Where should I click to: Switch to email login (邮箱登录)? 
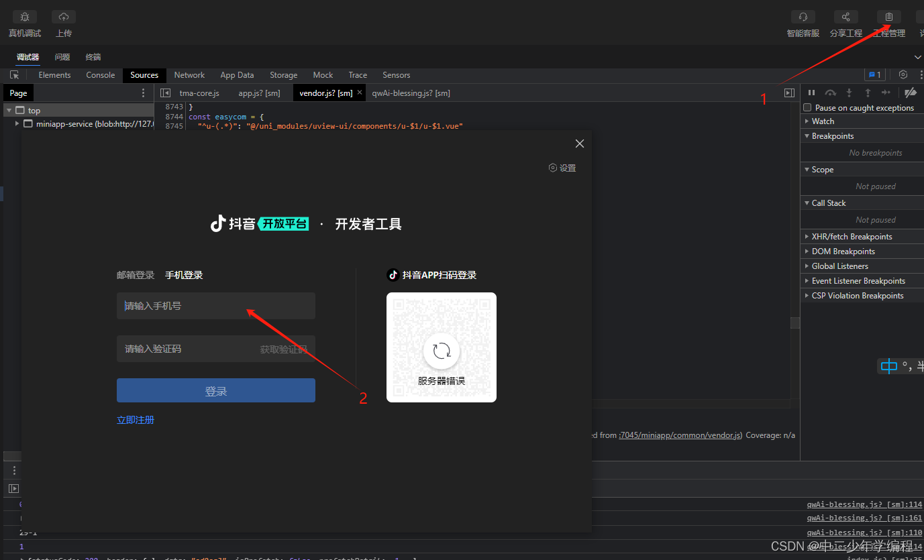pos(136,275)
